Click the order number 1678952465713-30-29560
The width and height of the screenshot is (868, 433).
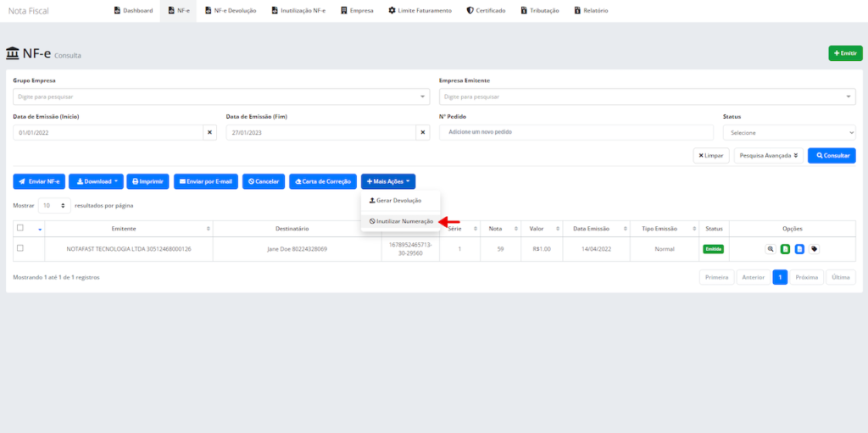pyautogui.click(x=411, y=248)
